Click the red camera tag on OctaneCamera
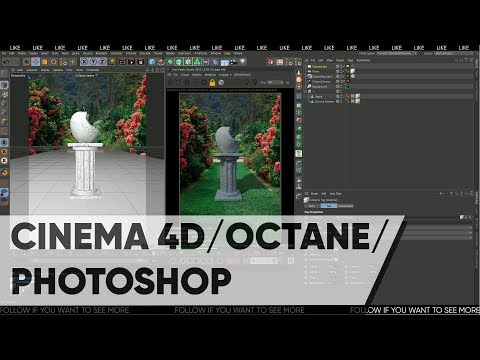This screenshot has width=480, height=360. (347, 81)
